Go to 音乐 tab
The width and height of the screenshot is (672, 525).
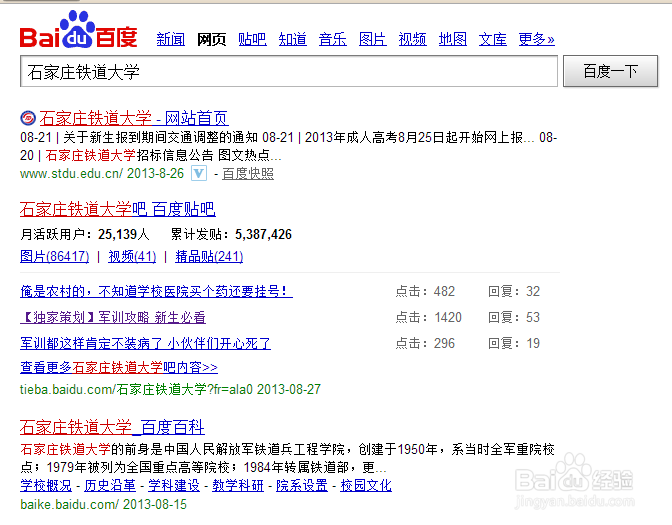[333, 39]
